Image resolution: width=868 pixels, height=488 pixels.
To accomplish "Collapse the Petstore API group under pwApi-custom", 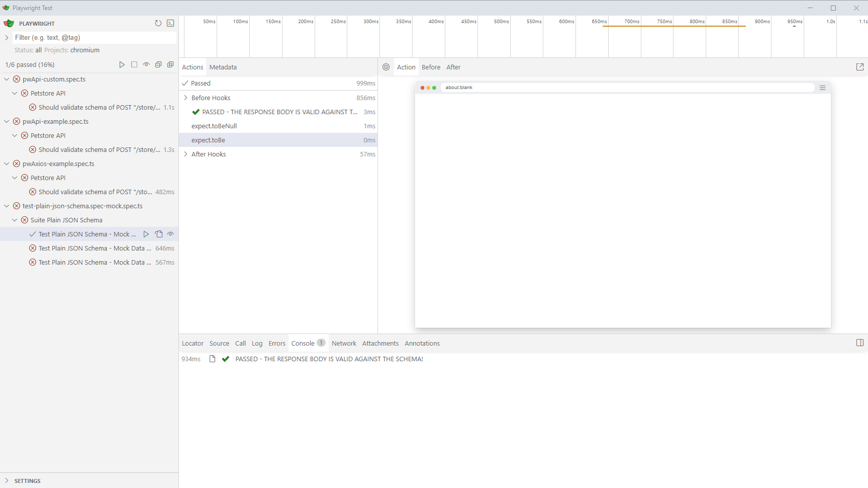I will pyautogui.click(x=14, y=93).
